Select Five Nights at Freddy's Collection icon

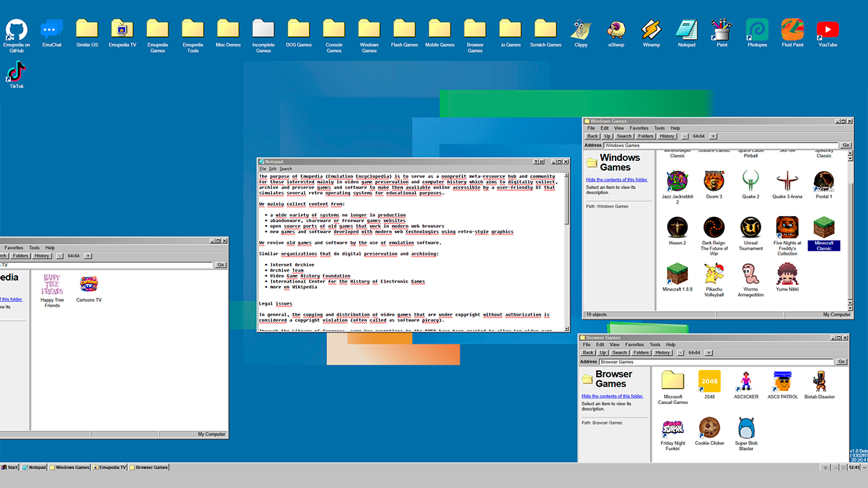(788, 236)
